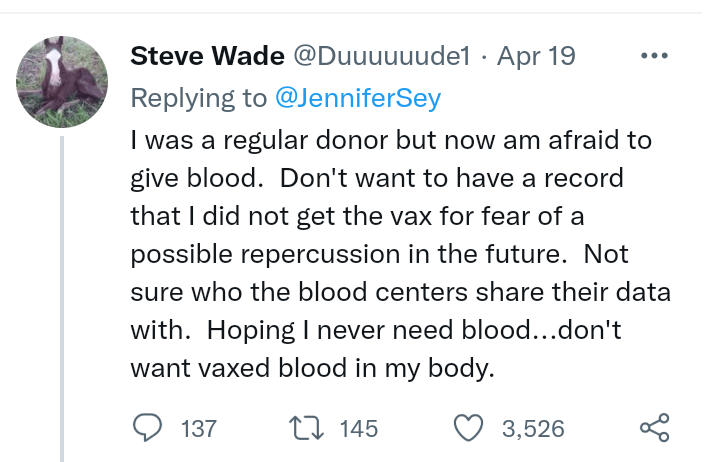Image resolution: width=704 pixels, height=462 pixels.
Task: Click the 137 replies count
Action: pos(198,429)
